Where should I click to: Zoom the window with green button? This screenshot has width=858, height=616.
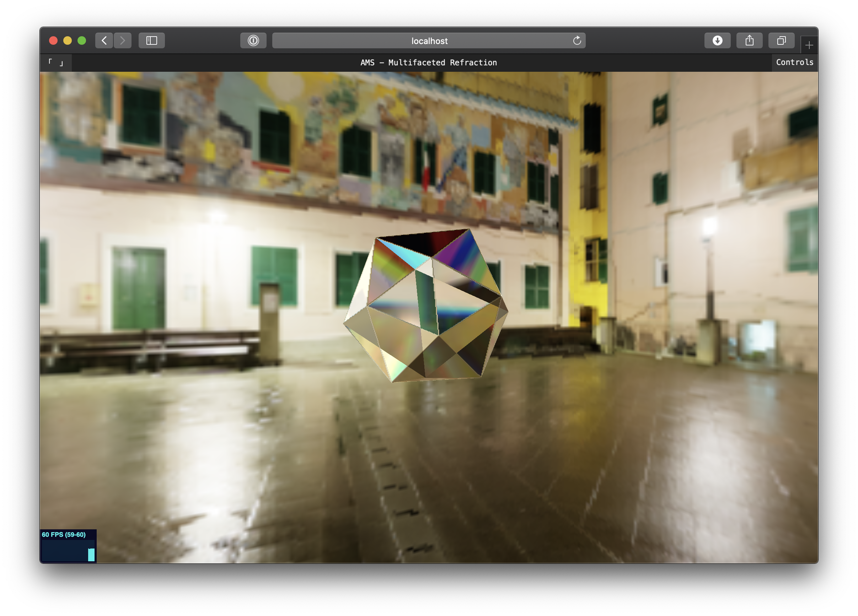pos(82,40)
